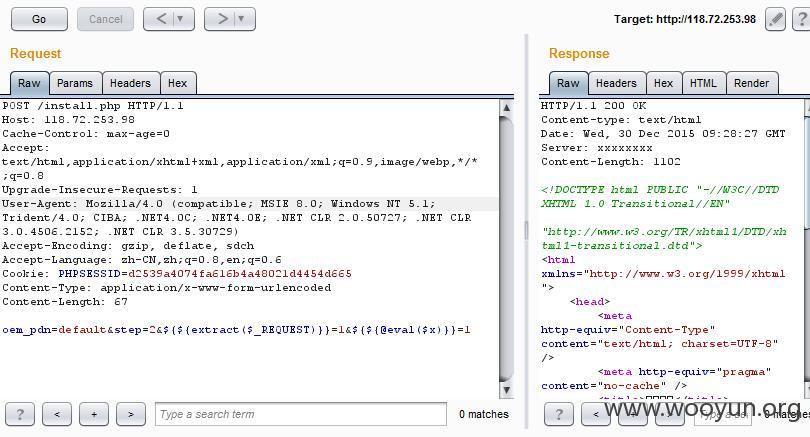The height and width of the screenshot is (437, 810).
Task: Go forward to next request in history
Action: point(222,19)
